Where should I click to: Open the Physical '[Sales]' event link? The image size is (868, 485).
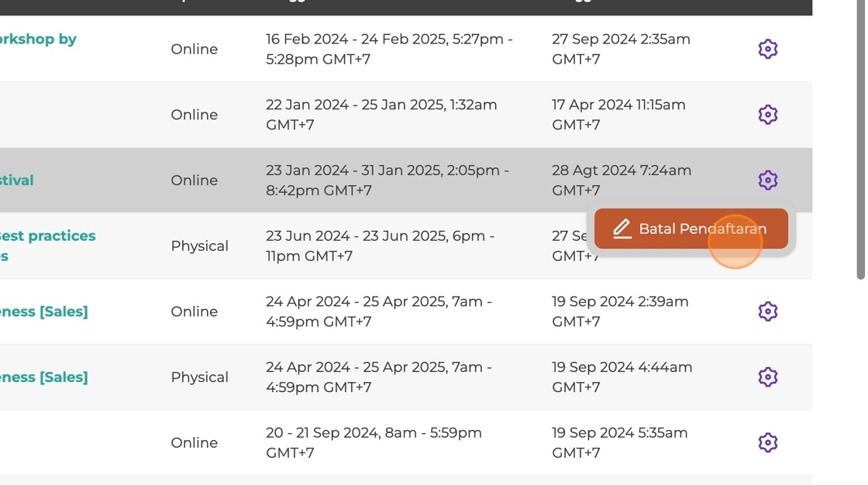(x=43, y=377)
